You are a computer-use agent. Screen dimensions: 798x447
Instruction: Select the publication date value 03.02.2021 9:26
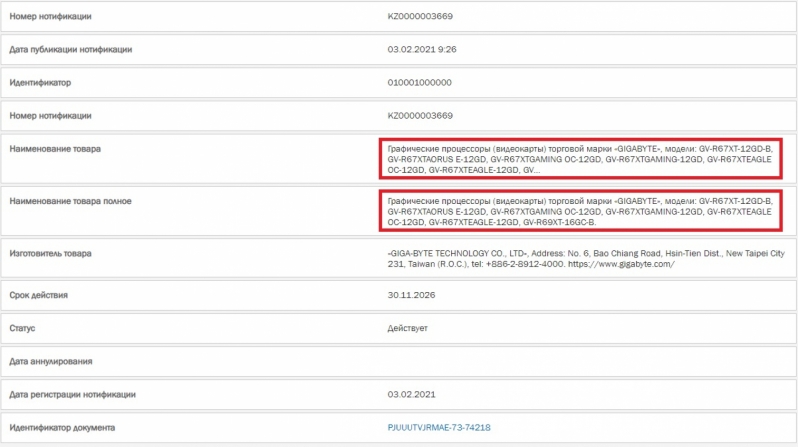422,49
